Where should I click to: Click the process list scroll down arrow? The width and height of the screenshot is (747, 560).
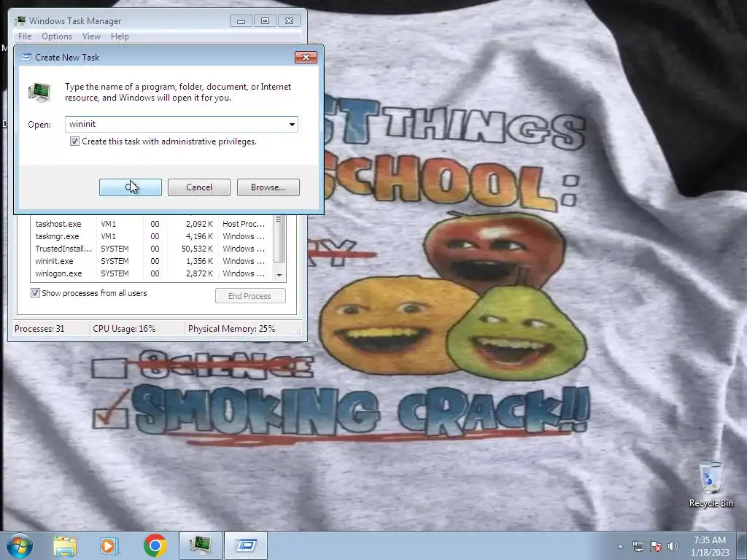(x=279, y=275)
